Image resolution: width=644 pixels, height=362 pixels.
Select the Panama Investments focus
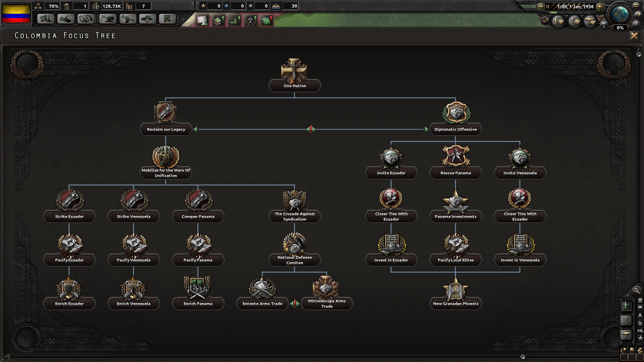(x=455, y=206)
